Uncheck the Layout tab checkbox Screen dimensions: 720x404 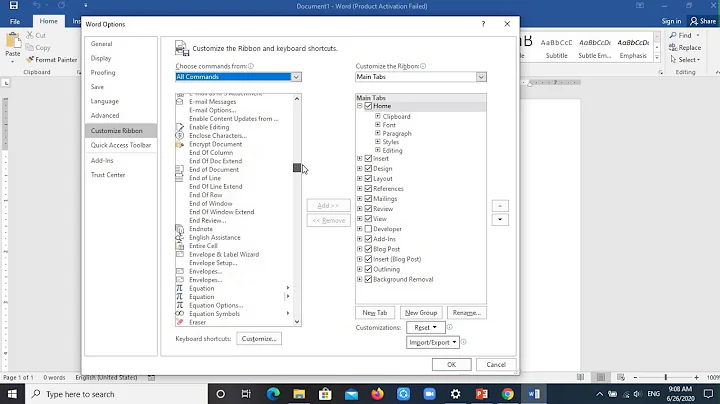click(x=368, y=179)
